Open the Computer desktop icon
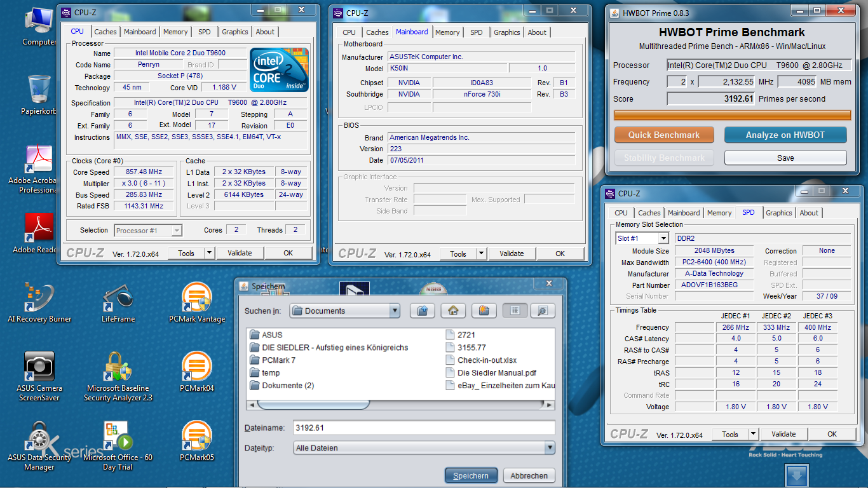This screenshot has width=868, height=488. [x=39, y=25]
